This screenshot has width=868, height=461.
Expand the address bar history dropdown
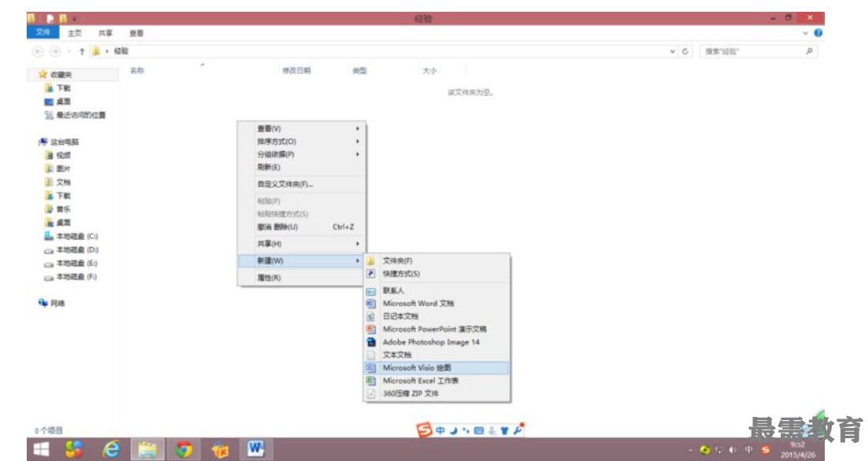coord(672,51)
